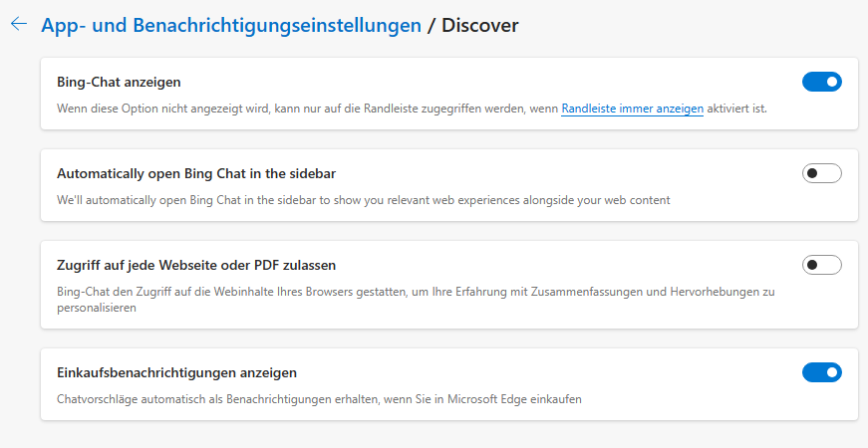Click the Discover breadcrumb heading
Viewport: 868px width, 448px height.
tap(480, 26)
